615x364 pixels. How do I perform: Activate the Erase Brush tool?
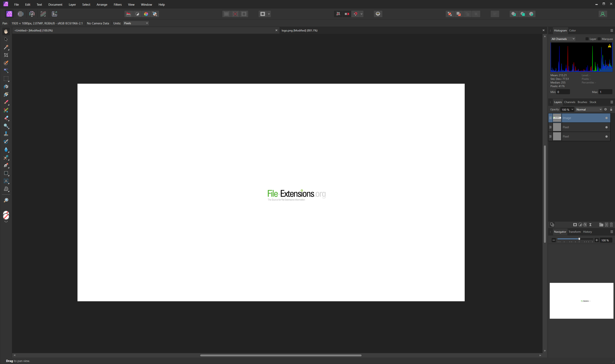pos(6,118)
